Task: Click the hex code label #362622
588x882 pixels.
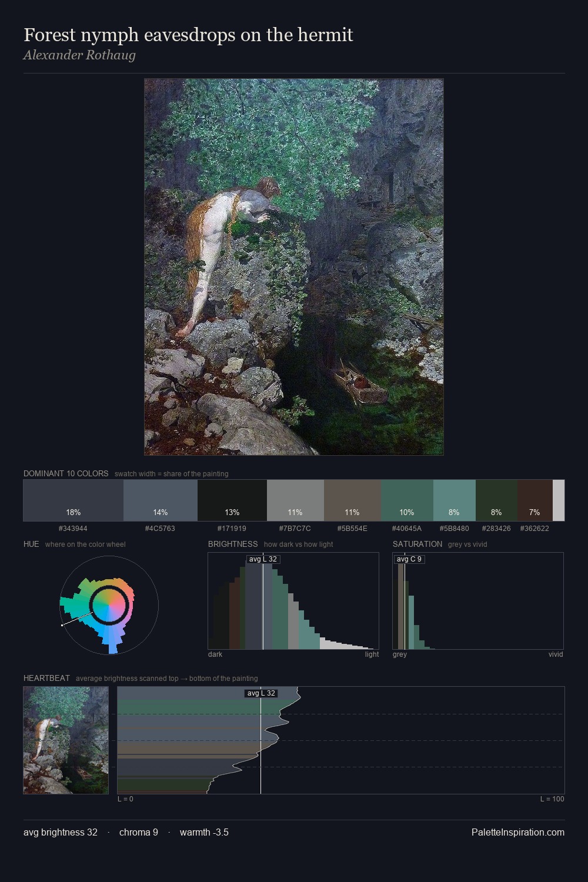Action: 534,529
